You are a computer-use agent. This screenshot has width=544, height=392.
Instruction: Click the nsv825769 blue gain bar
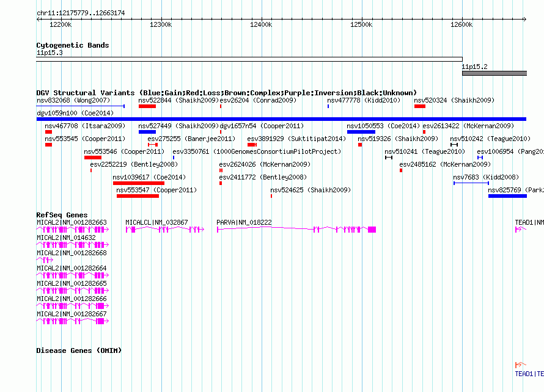pyautogui.click(x=507, y=196)
